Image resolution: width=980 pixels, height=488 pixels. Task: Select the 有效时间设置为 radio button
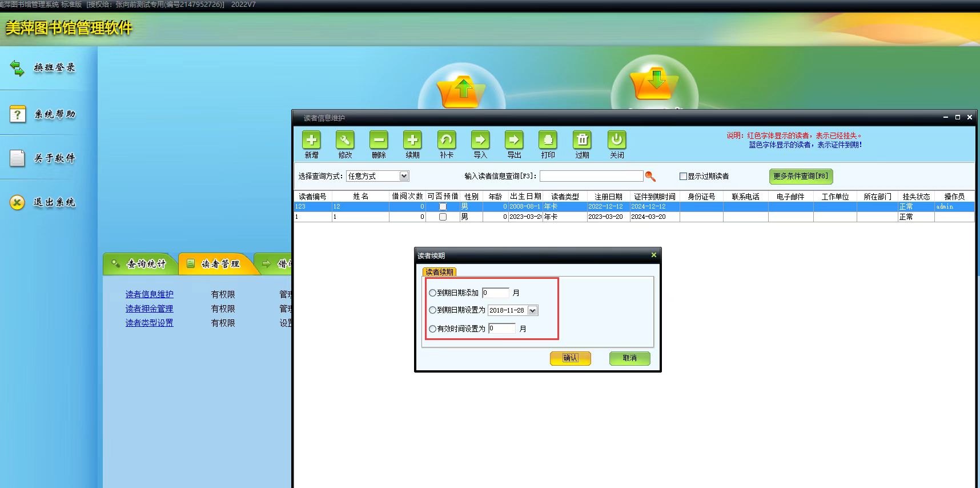tap(432, 329)
